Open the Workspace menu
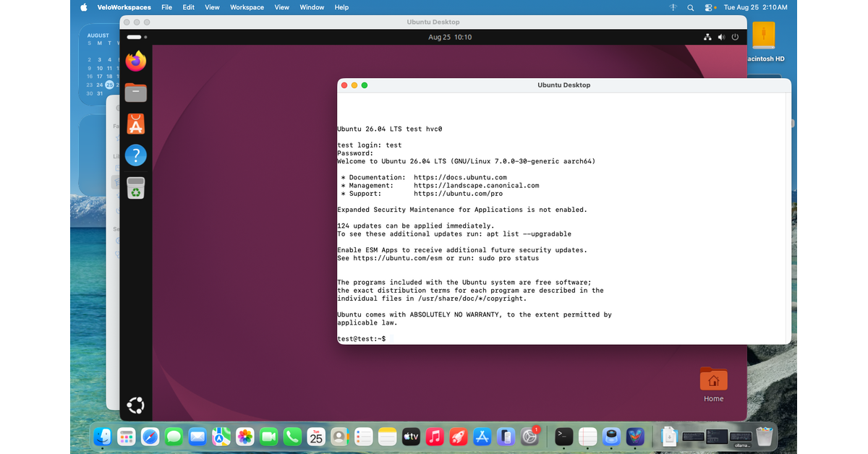This screenshot has height=454, width=868. tap(247, 7)
